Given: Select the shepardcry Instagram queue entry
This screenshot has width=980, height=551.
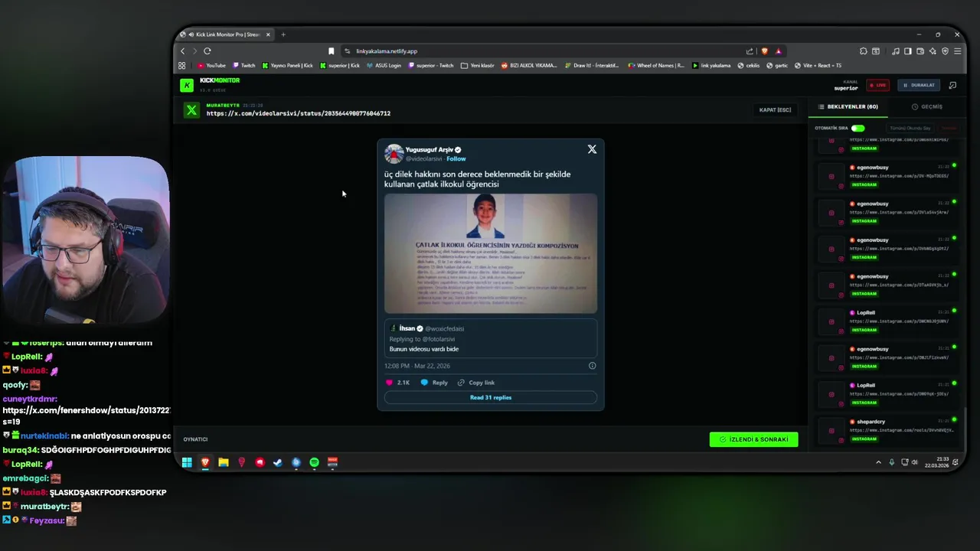Looking at the screenshot, I should click(x=886, y=431).
